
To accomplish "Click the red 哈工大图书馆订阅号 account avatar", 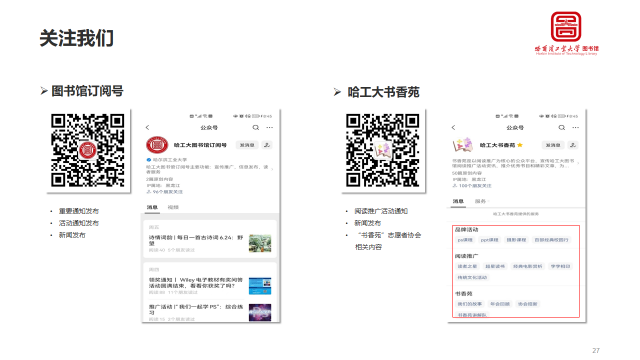I will pyautogui.click(x=157, y=145).
